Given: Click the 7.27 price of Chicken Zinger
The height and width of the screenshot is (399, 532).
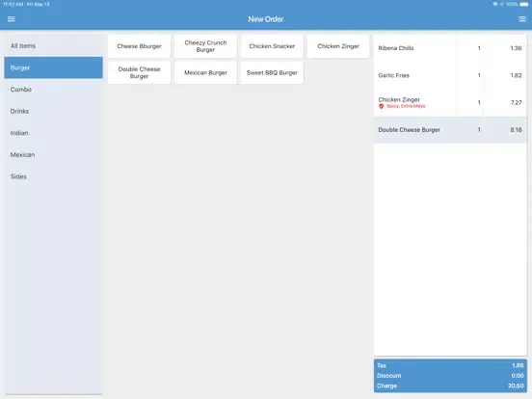Looking at the screenshot, I should tap(516, 102).
